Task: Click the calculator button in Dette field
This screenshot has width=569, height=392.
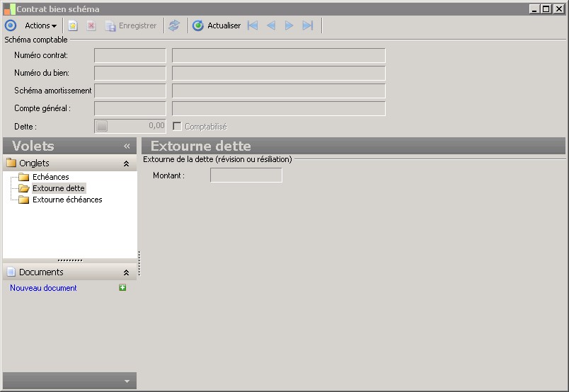Action: click(102, 126)
